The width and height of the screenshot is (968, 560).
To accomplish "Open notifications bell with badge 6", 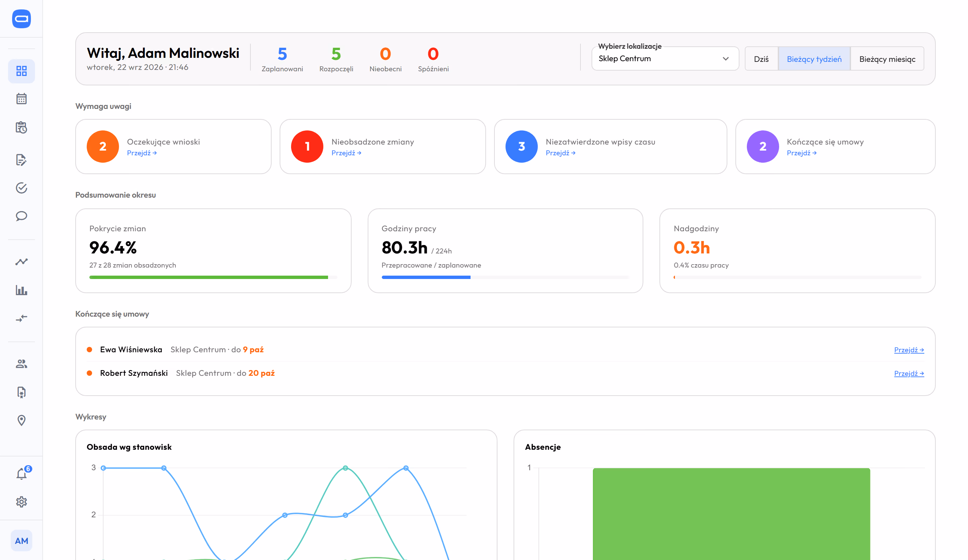I will (x=22, y=473).
